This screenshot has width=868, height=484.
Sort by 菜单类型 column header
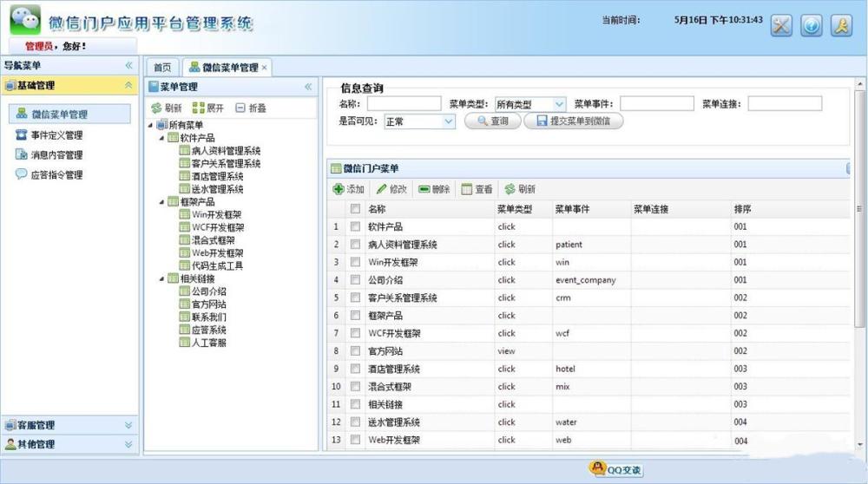[x=514, y=209]
